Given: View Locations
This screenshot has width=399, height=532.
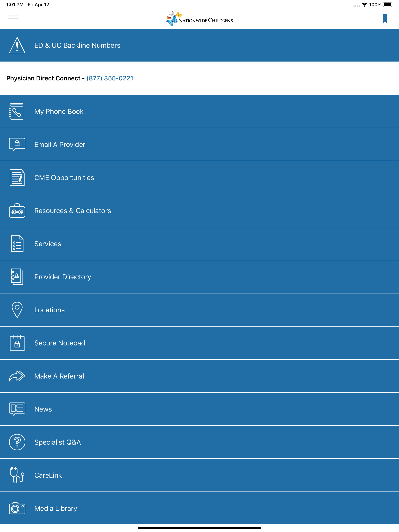Looking at the screenshot, I should point(199,310).
